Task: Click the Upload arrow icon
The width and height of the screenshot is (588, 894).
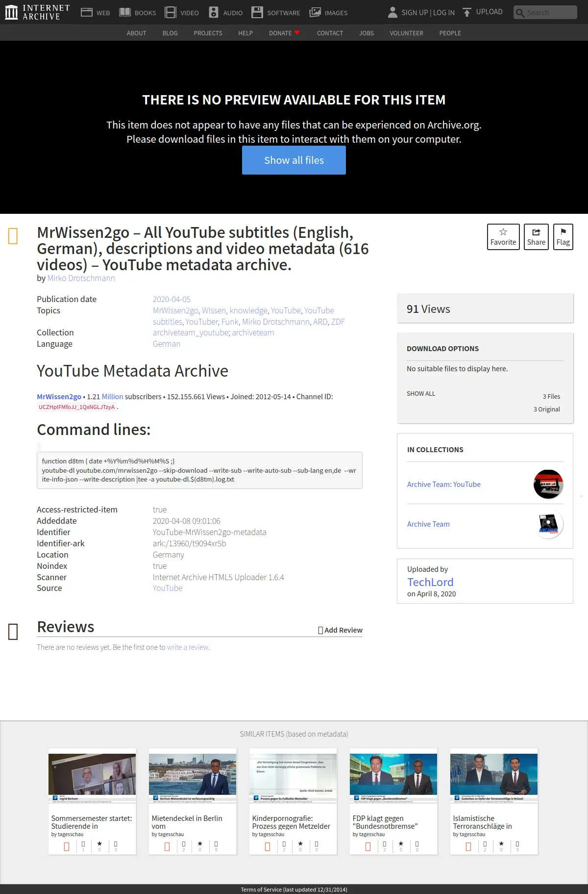Action: (467, 12)
